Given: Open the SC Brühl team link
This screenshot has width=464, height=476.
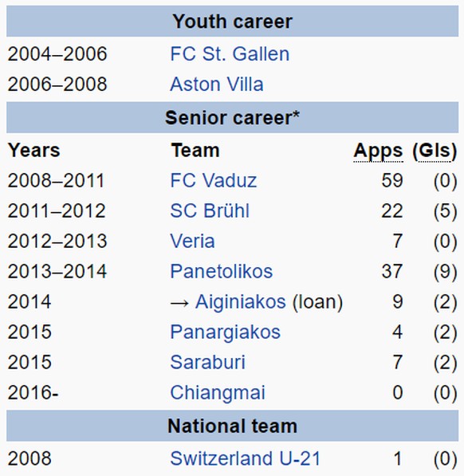Looking at the screenshot, I should click(x=210, y=210).
